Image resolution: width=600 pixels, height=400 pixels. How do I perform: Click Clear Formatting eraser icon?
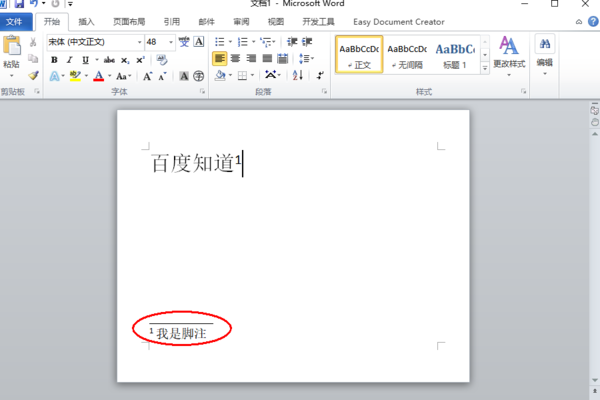click(162, 60)
